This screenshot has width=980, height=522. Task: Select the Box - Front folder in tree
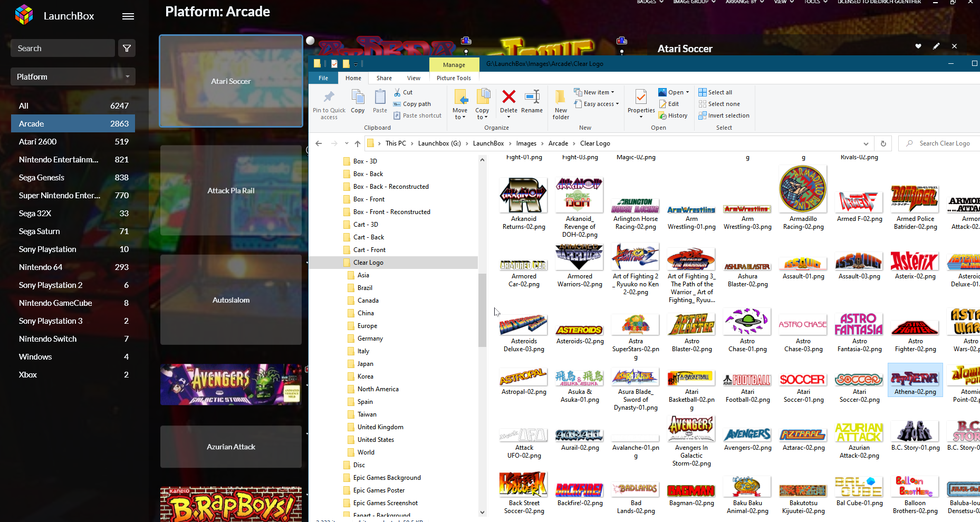369,199
